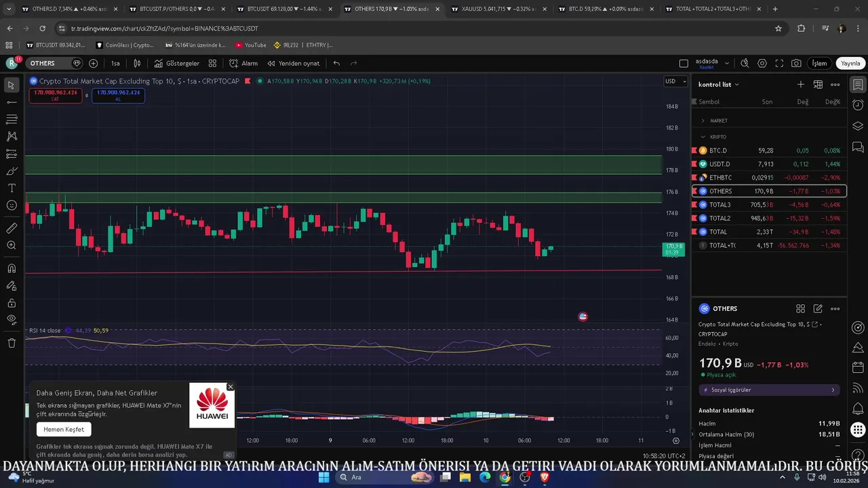Close the Huawei advertisement popup

click(230, 387)
